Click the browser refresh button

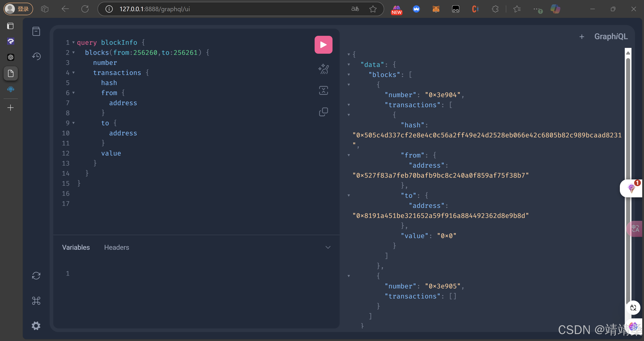(x=85, y=9)
